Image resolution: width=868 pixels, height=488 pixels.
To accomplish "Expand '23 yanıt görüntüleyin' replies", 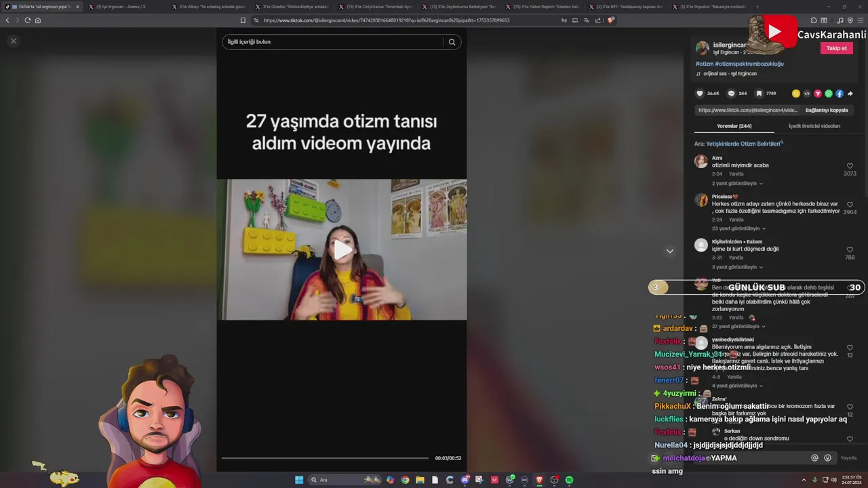I will (738, 228).
